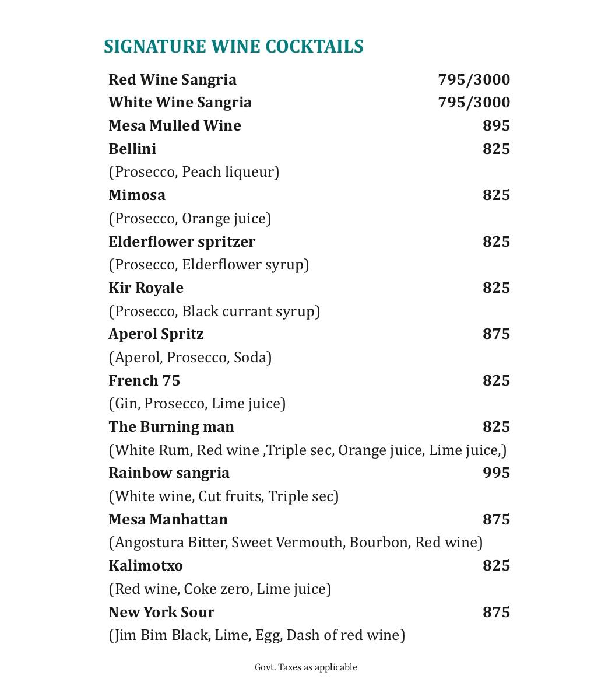Viewport: 612px width, 700px height.
Task: Select the Mimosa menu item
Action: click(x=137, y=195)
